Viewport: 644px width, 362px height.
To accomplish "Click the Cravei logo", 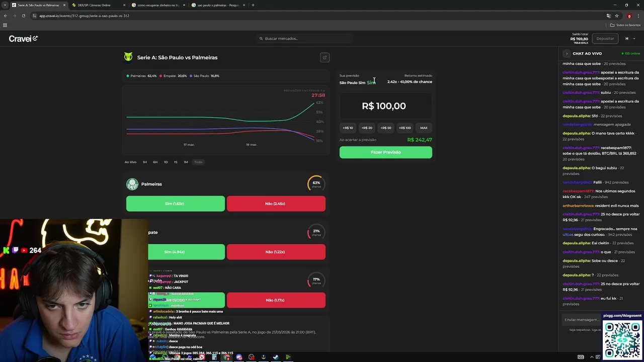I will pos(23,39).
